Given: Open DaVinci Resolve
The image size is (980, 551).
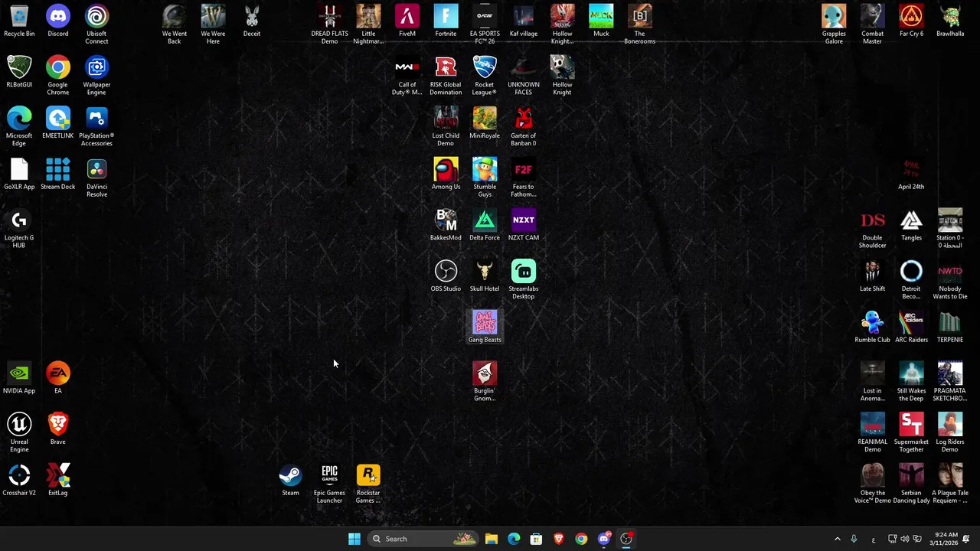Looking at the screenshot, I should point(96,178).
